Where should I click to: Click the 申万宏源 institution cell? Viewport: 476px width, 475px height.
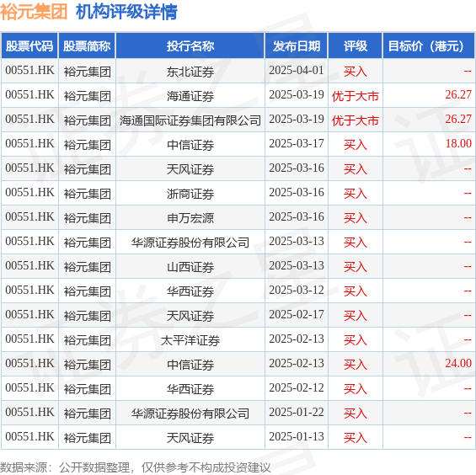coord(190,218)
